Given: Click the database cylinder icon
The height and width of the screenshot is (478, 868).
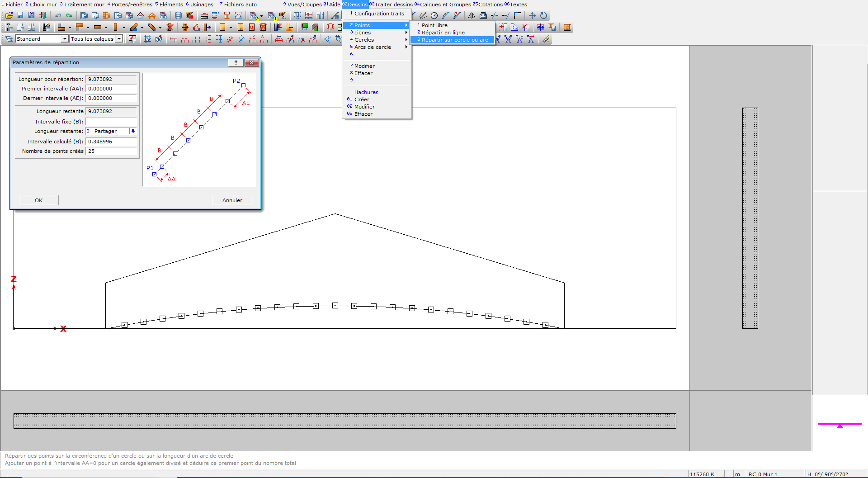Looking at the screenshot, I should pyautogui.click(x=178, y=15).
